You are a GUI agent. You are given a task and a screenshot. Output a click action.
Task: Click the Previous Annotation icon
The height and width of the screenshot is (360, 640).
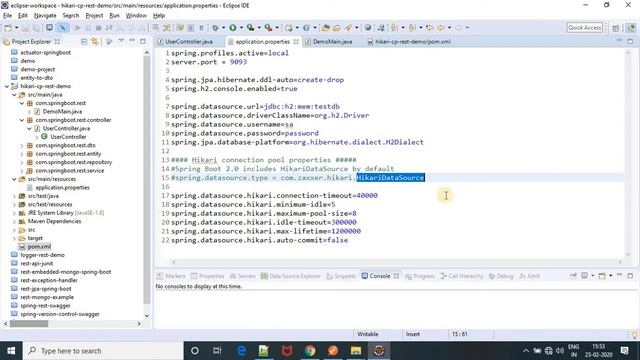coord(412,28)
